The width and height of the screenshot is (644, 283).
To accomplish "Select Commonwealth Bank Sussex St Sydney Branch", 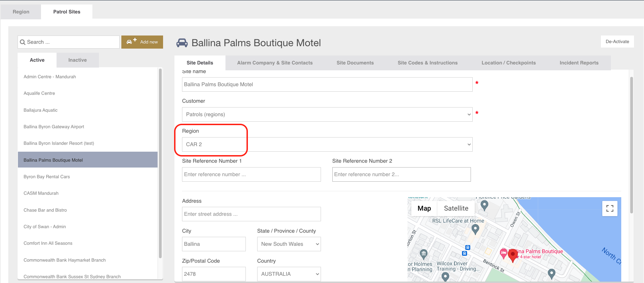I will click(88, 276).
